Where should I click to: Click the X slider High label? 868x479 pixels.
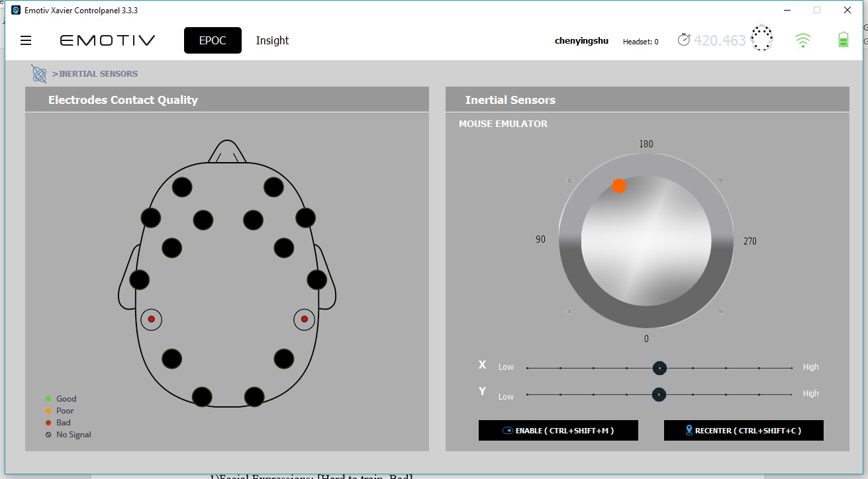[810, 367]
